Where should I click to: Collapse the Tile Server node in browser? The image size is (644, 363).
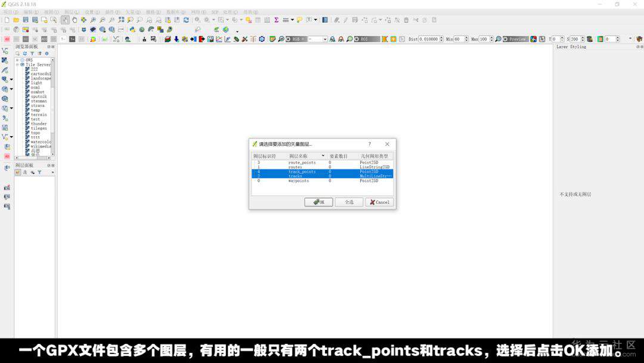click(x=17, y=64)
